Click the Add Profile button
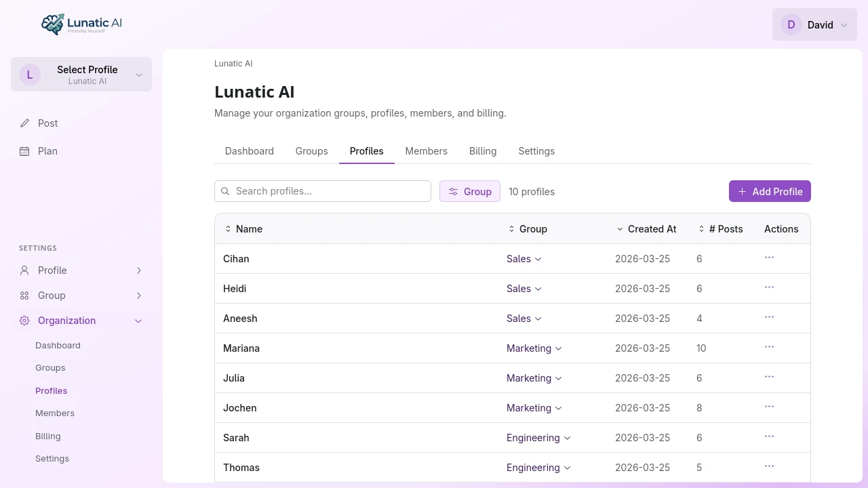 [770, 191]
